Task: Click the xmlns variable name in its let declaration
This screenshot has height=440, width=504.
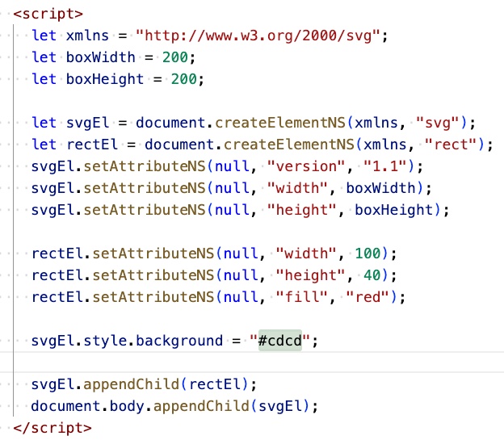Action: point(87,36)
